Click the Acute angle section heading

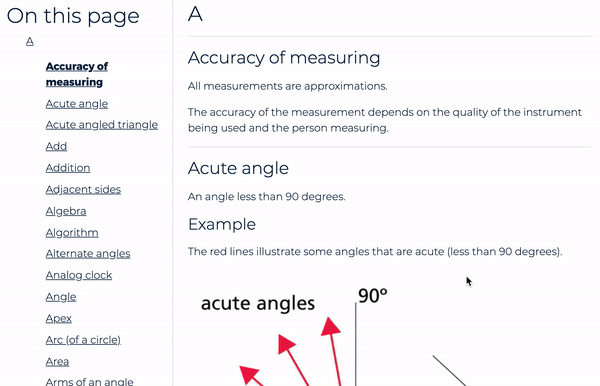(238, 168)
